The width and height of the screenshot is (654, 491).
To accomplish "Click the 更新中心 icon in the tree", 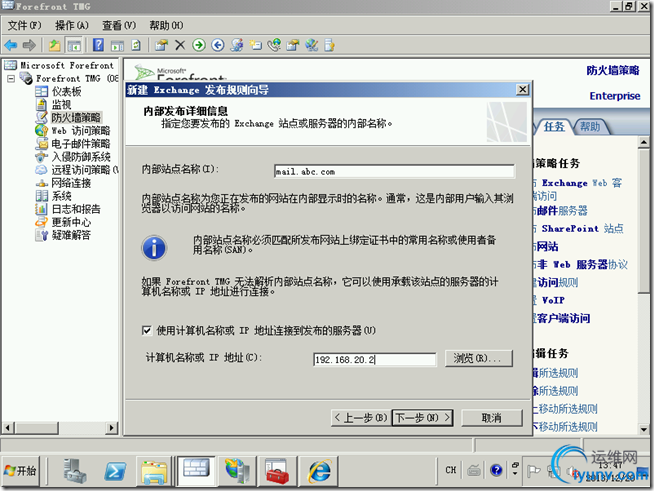I will tap(41, 222).
